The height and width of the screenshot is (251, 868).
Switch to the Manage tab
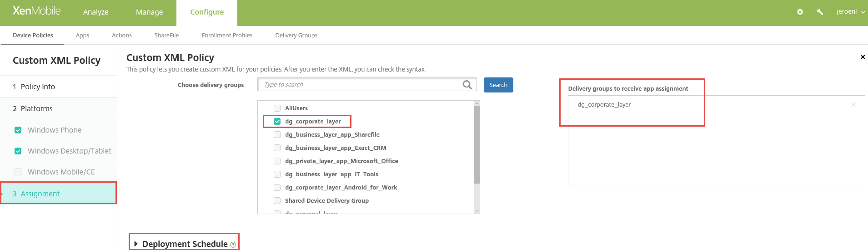(x=149, y=12)
